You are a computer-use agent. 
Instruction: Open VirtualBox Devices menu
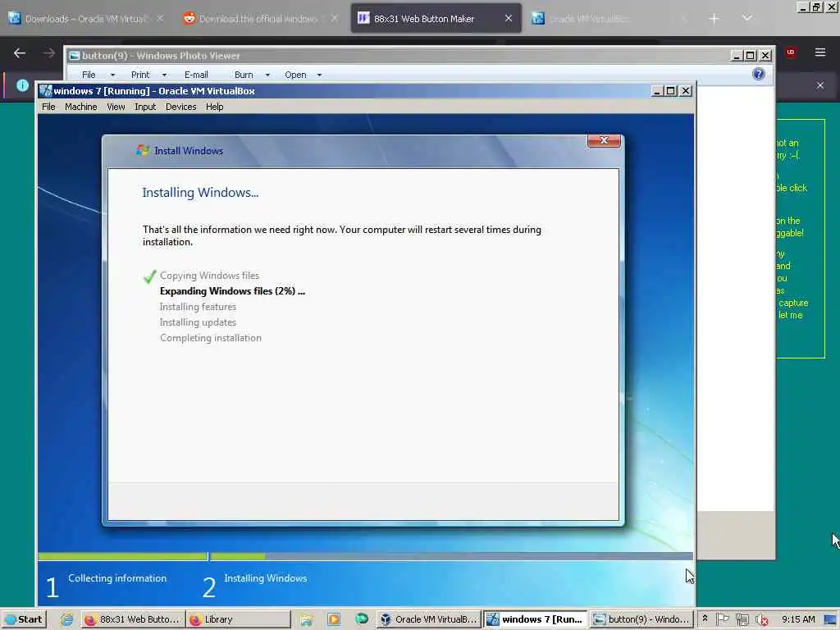180,107
